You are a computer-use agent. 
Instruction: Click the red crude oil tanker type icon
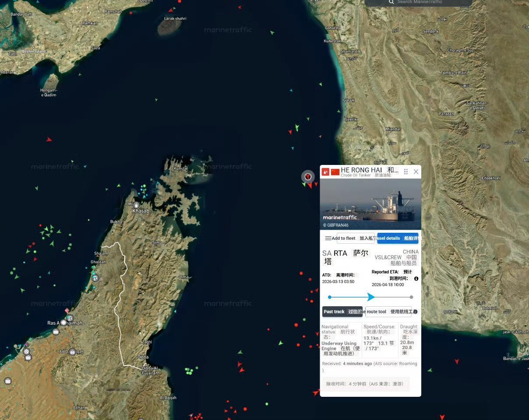click(x=325, y=172)
